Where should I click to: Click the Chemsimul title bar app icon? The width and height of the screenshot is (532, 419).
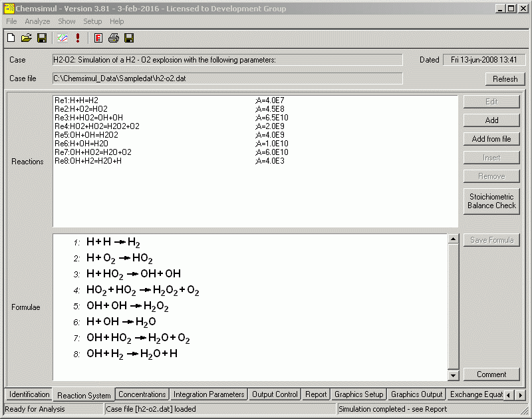coord(9,9)
